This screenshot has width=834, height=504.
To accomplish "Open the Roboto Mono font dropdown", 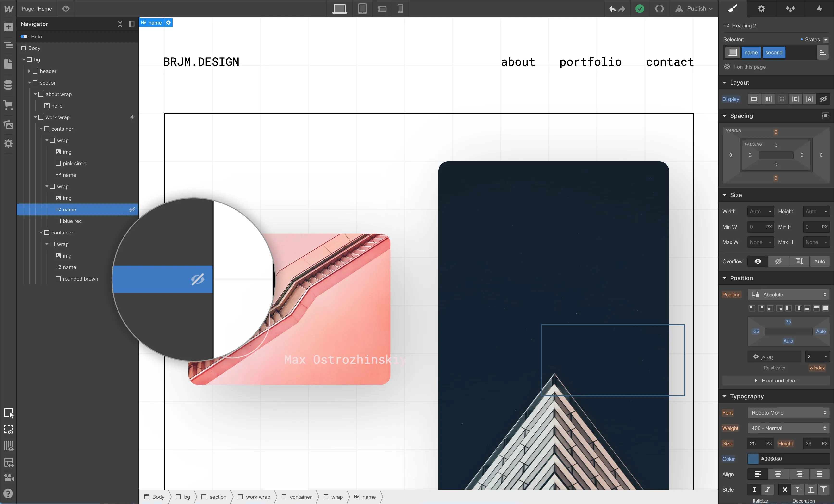I will [x=788, y=413].
